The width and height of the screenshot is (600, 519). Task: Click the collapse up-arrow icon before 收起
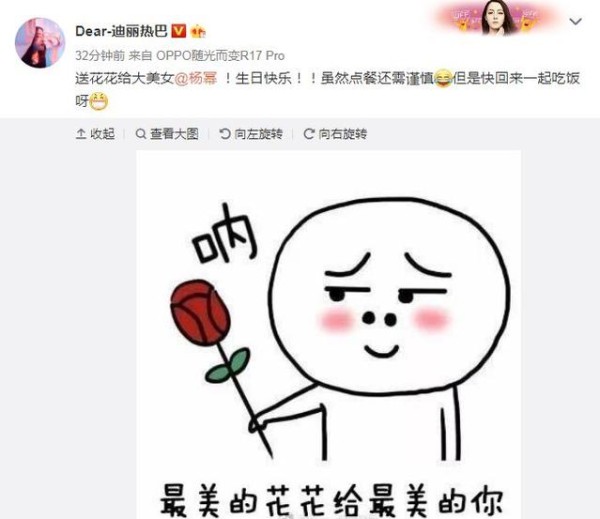(x=81, y=134)
